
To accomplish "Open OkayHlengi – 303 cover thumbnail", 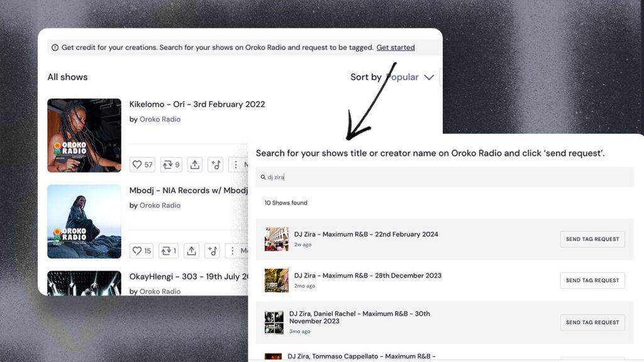I will point(84,283).
